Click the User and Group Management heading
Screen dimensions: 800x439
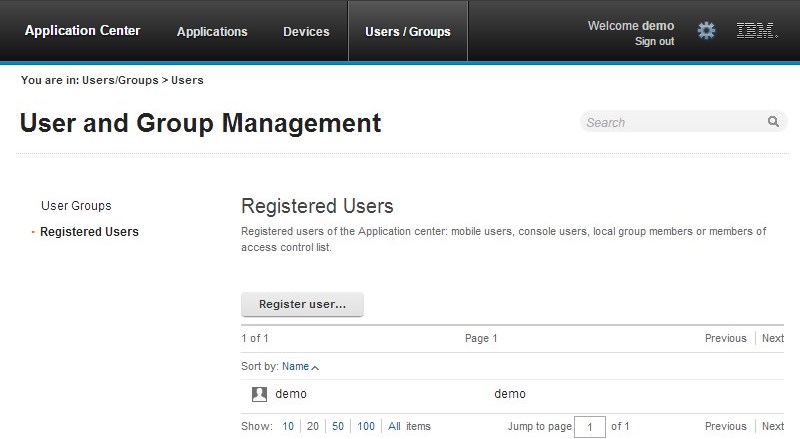pos(201,123)
